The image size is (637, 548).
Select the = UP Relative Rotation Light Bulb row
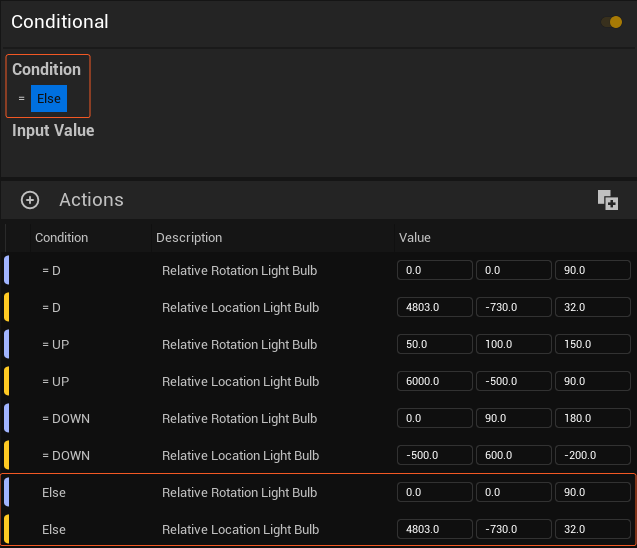tap(239, 345)
